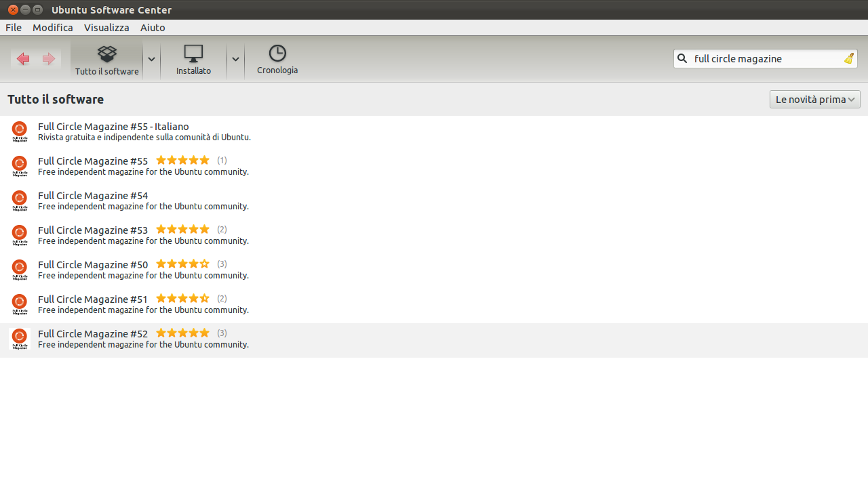
Task: Open the Modifica menu
Action: pyautogui.click(x=52, y=28)
